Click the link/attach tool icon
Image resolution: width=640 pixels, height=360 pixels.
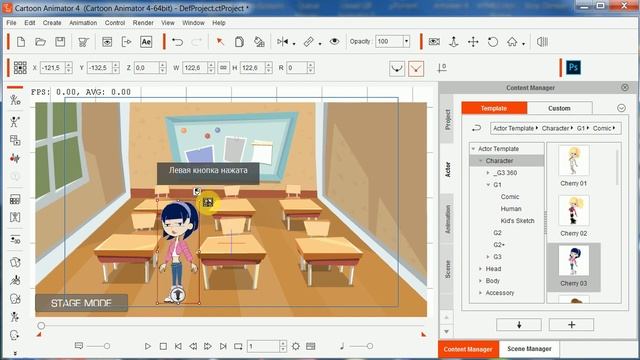click(x=309, y=42)
